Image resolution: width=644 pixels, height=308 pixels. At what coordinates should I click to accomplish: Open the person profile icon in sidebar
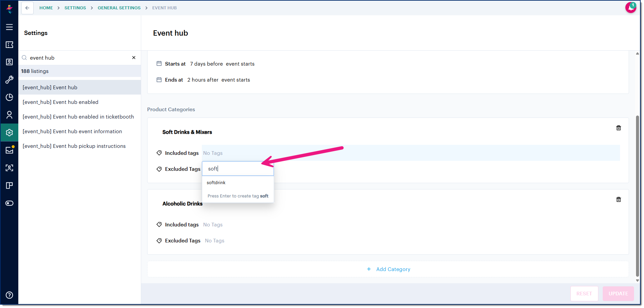pyautogui.click(x=9, y=115)
